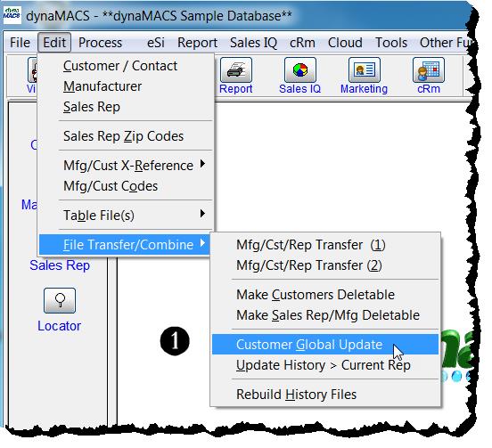Click the Locator magnifier icon
Viewport: 492px width, 448px height.
60,300
